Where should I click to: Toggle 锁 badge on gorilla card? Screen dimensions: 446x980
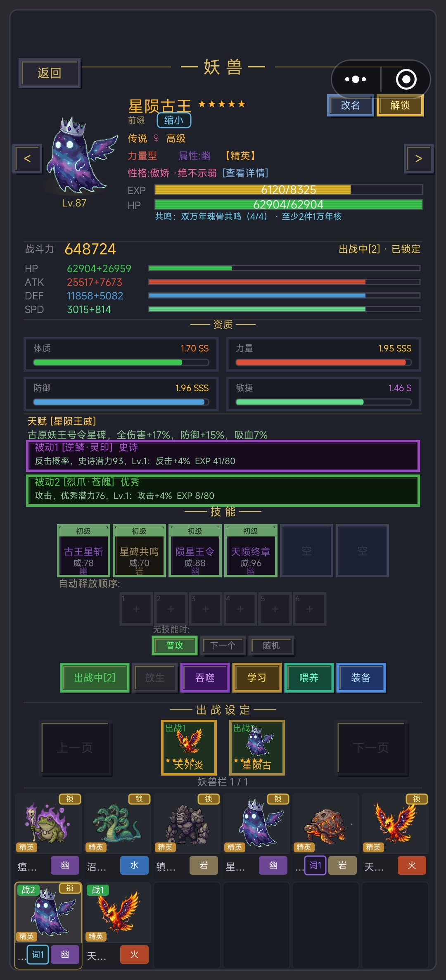click(209, 799)
